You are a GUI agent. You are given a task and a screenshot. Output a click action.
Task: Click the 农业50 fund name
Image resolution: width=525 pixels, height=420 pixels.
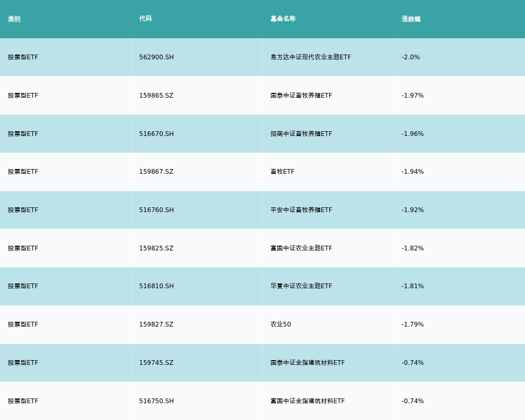tap(280, 324)
